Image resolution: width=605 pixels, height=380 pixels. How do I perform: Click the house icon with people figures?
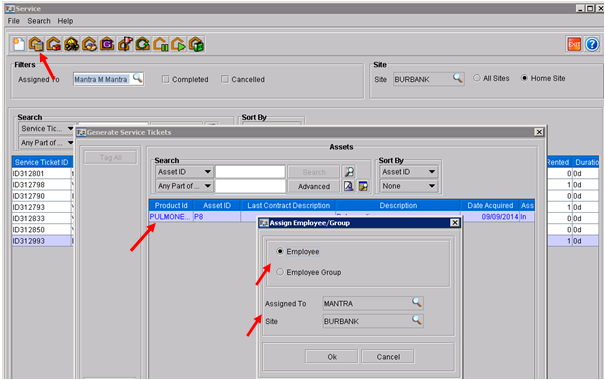[89, 44]
